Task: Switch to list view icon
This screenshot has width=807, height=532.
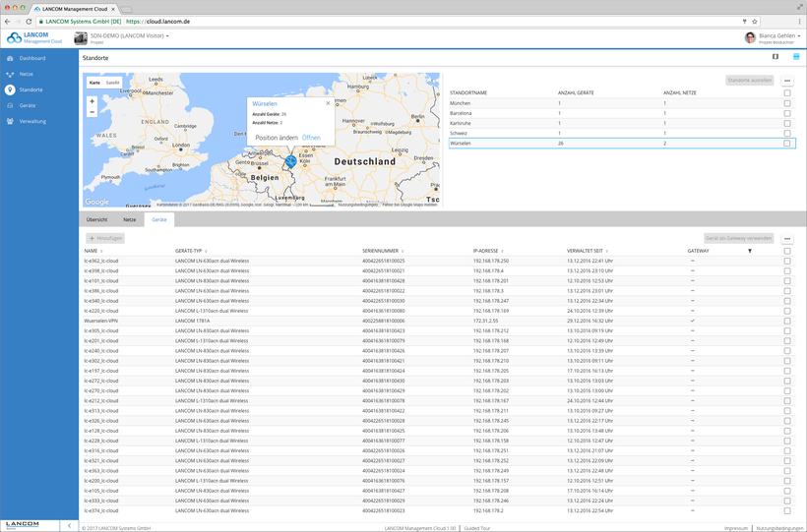Action: tap(796, 57)
